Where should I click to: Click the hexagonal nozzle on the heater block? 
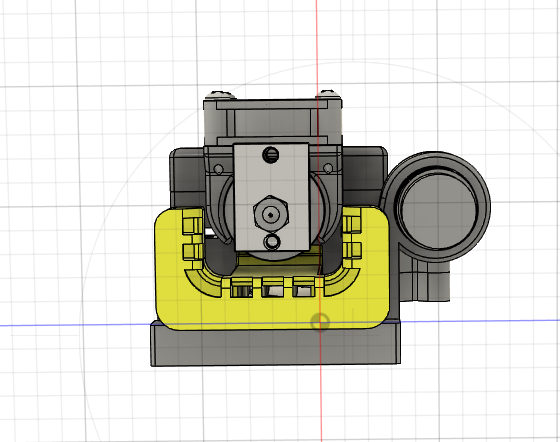coord(271,215)
